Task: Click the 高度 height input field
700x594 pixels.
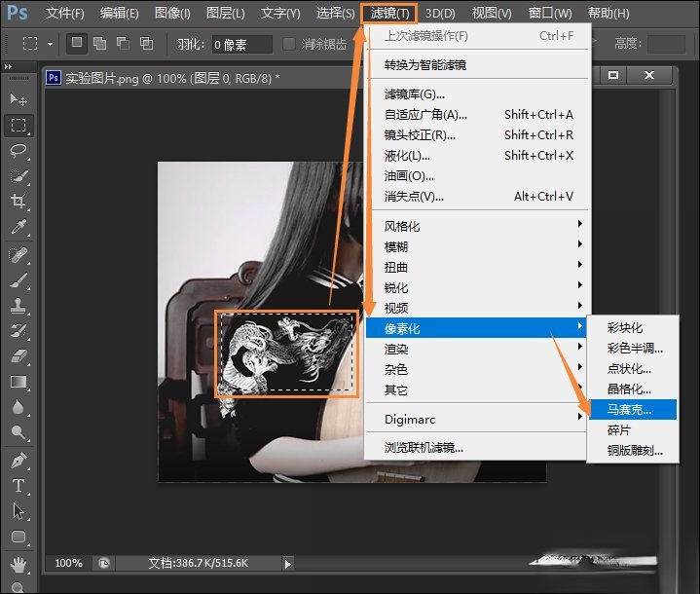Action: (666, 44)
